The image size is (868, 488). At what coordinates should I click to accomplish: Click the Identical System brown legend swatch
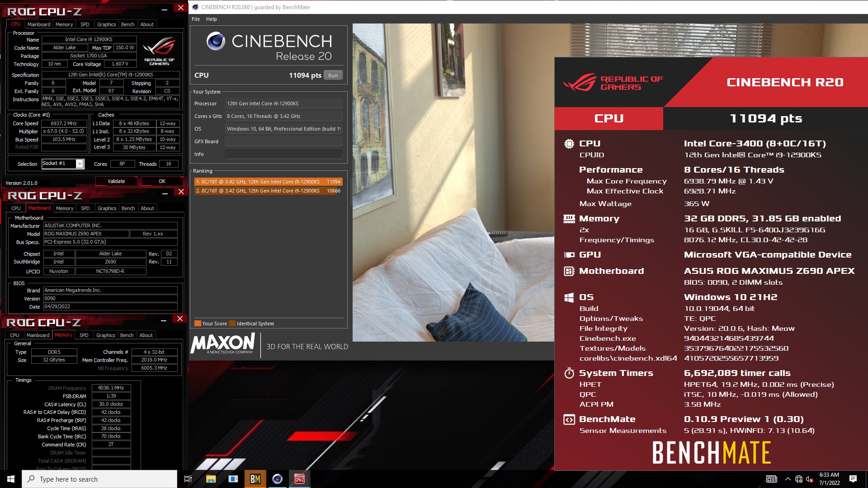pyautogui.click(x=232, y=324)
